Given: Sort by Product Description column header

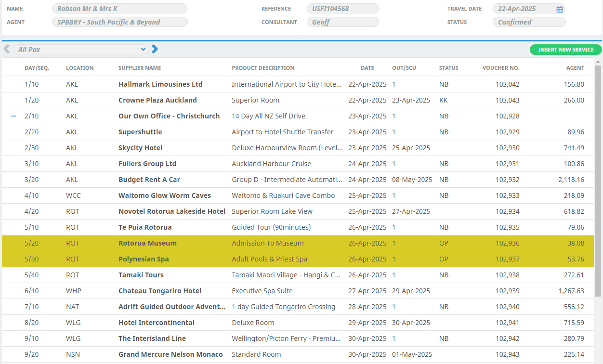Looking at the screenshot, I should [x=263, y=68].
